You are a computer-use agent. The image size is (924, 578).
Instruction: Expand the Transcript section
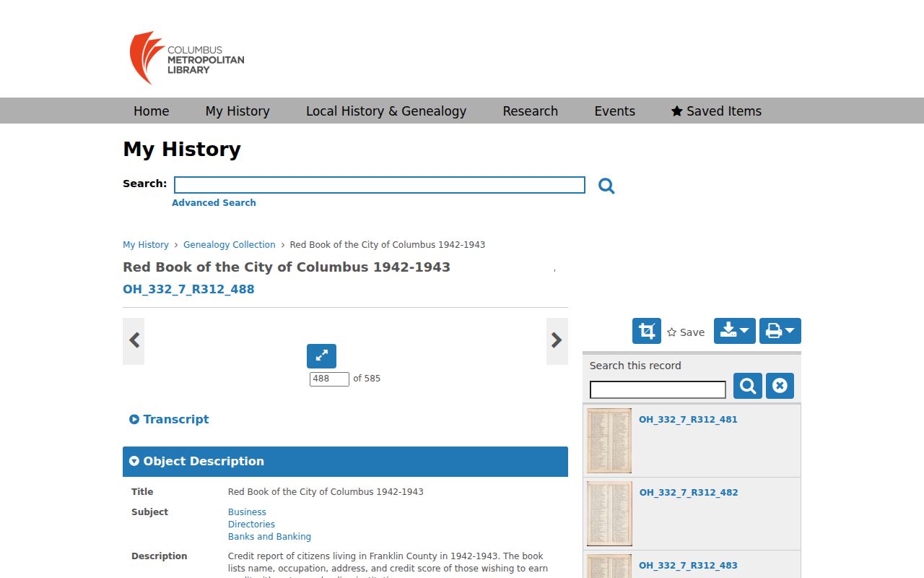point(169,419)
